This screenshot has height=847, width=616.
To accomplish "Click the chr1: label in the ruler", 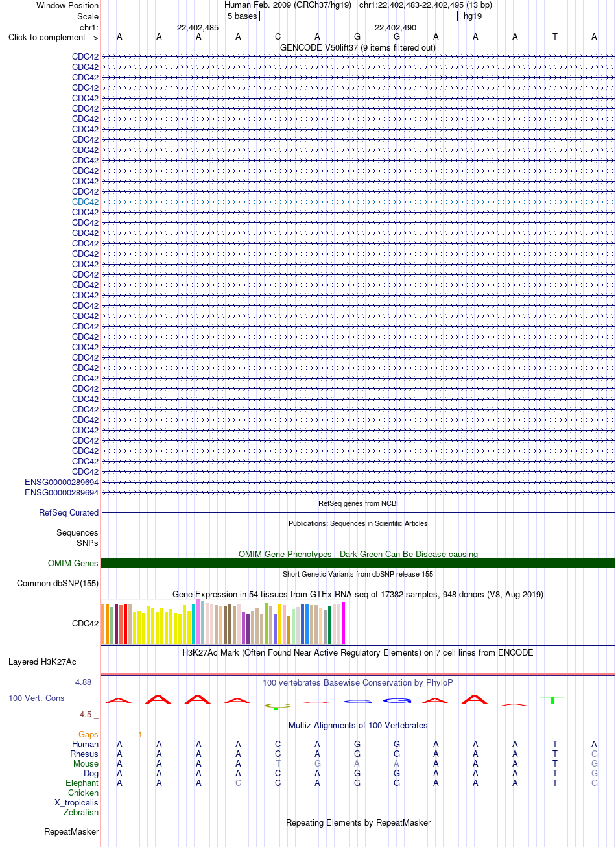I will pyautogui.click(x=89, y=27).
